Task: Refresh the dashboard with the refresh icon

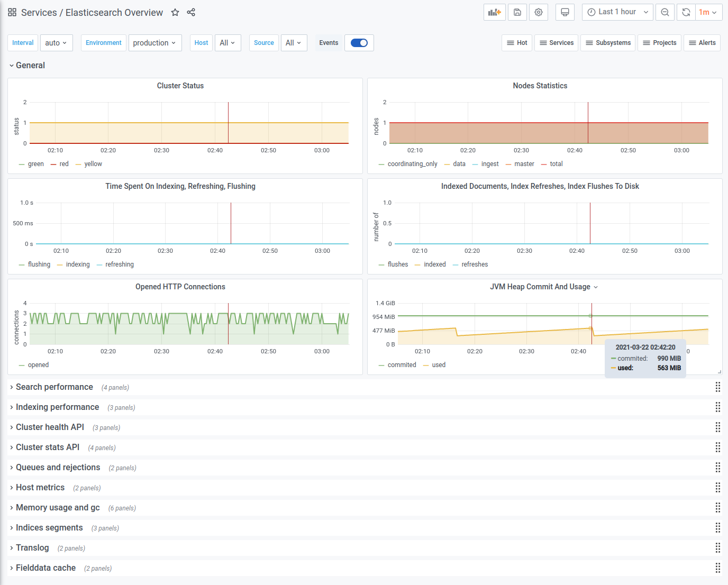Action: coord(686,12)
